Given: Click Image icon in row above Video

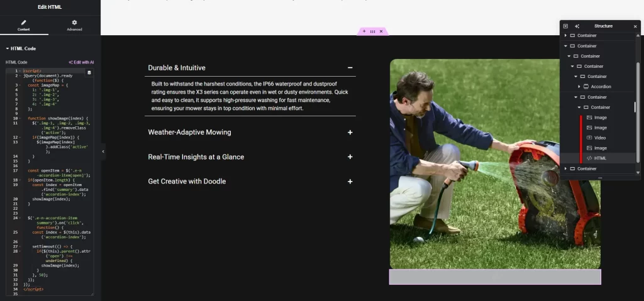Looking at the screenshot, I should pos(589,128).
